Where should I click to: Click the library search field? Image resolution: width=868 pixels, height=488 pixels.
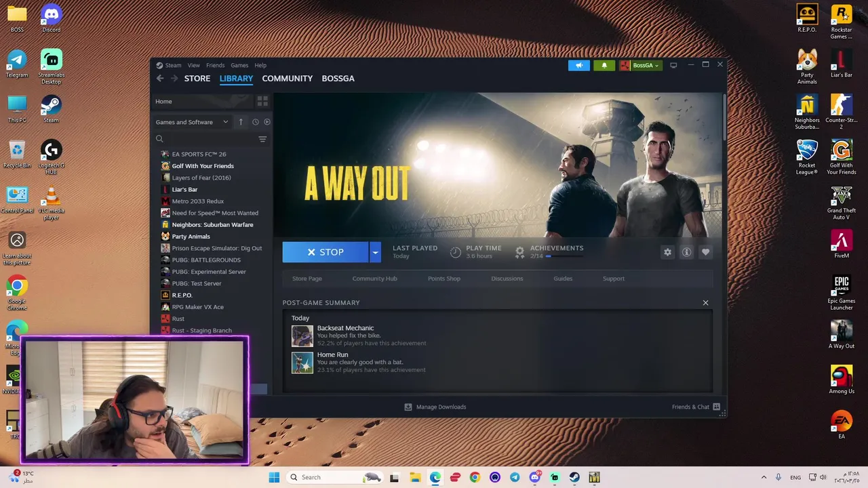[x=205, y=139]
